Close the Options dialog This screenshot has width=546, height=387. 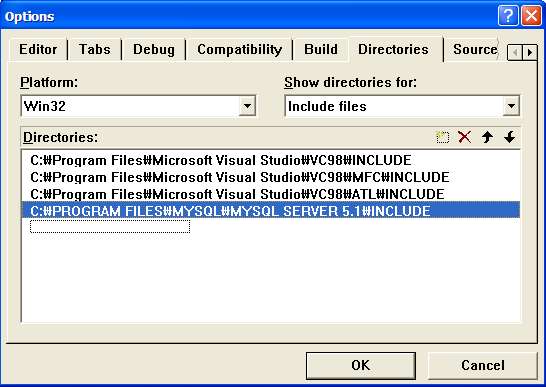(531, 16)
